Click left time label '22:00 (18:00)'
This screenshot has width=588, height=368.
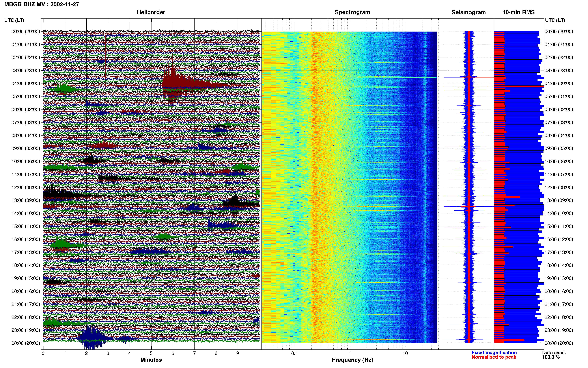click(x=26, y=317)
